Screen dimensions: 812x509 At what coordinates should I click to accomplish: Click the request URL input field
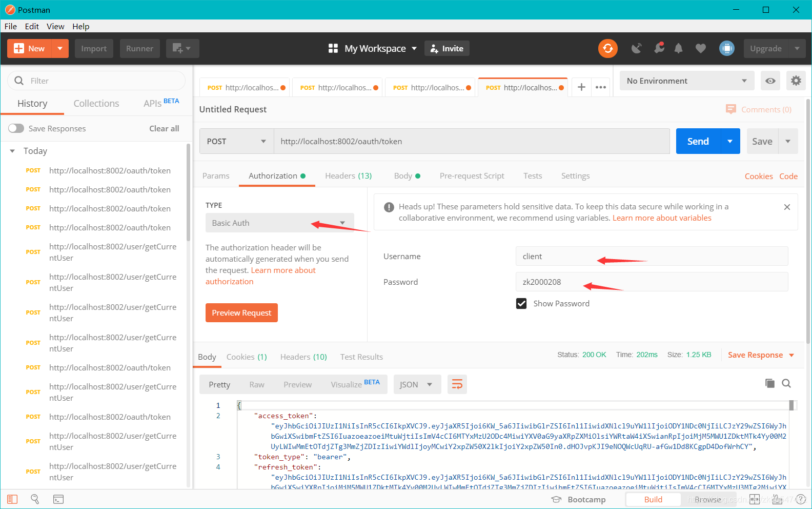[x=472, y=141]
